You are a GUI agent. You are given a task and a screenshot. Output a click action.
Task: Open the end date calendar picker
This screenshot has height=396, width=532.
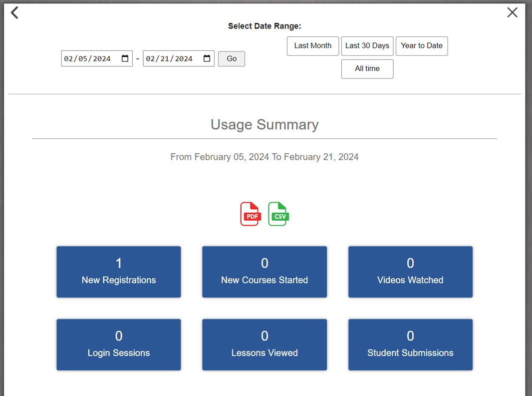(207, 59)
